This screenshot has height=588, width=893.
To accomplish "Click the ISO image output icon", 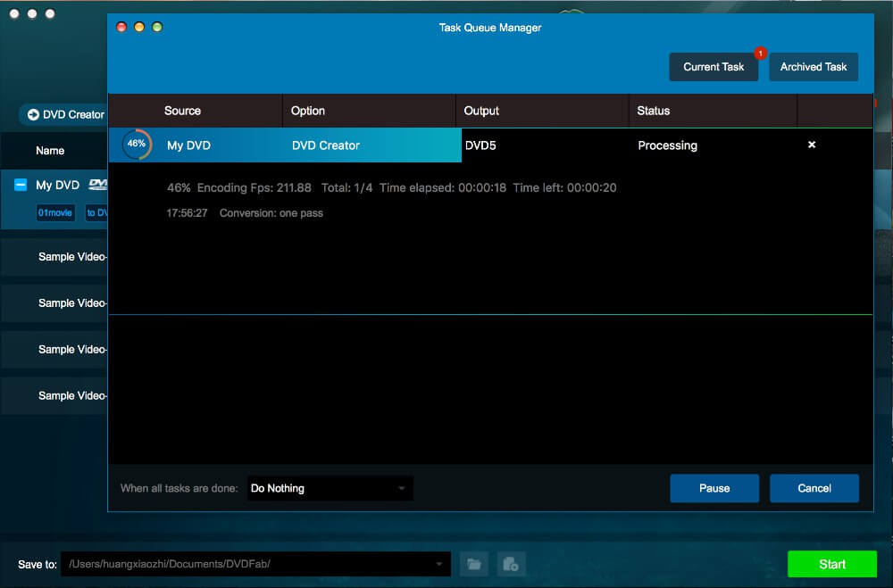I will tap(511, 564).
